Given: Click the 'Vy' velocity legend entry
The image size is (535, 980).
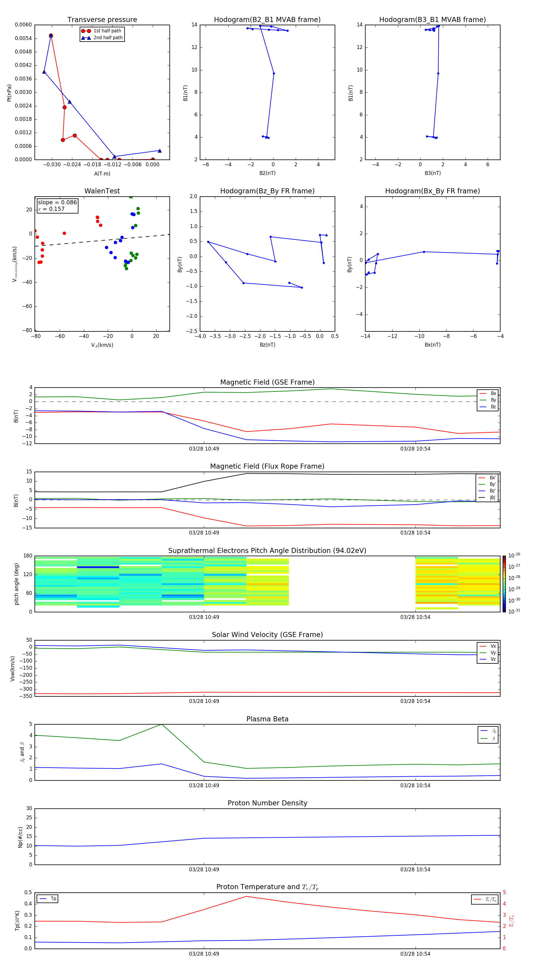Looking at the screenshot, I should click(x=488, y=652).
